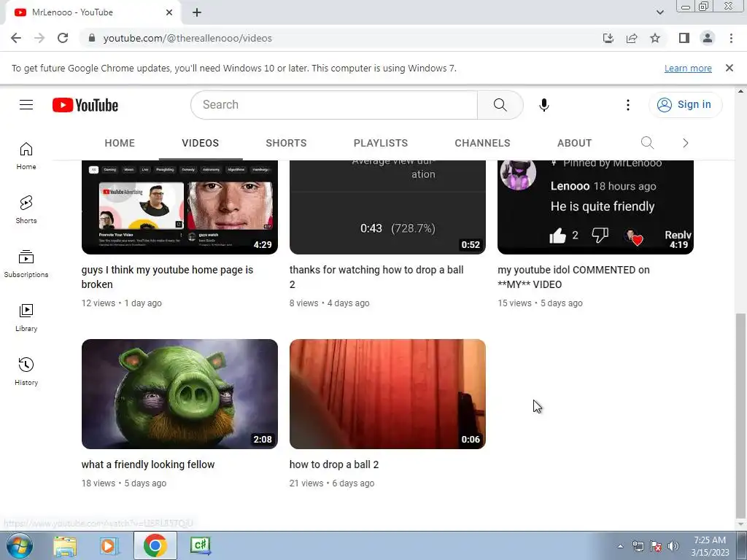Open title 'thanks for watching how to drop a ball 2'
747x560 pixels.
click(376, 277)
